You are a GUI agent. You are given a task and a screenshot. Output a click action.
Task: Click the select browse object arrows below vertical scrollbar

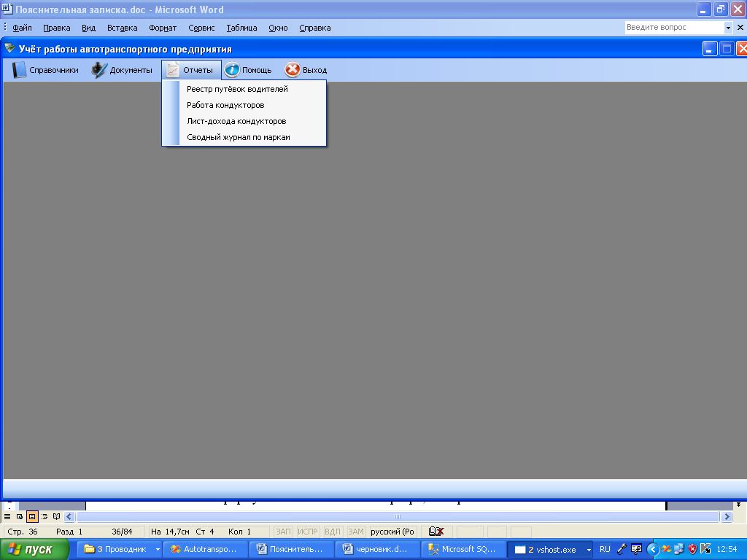[x=738, y=505]
